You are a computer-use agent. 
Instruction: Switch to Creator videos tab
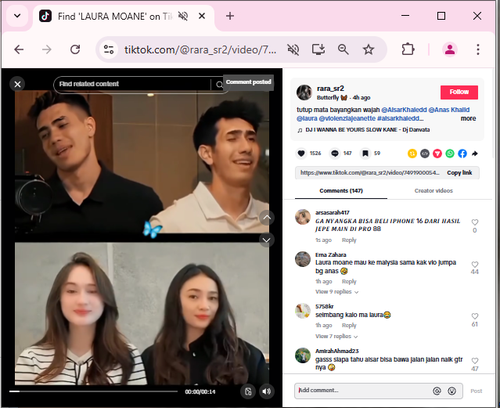click(x=433, y=191)
